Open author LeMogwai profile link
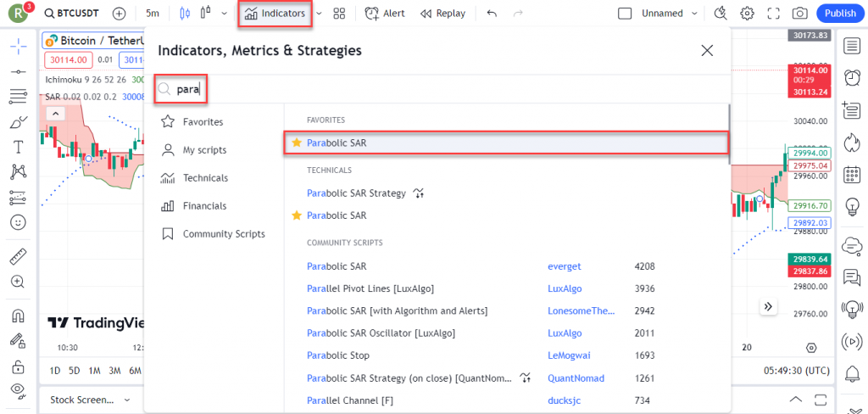Screen dimensions: 868x414 (568, 355)
